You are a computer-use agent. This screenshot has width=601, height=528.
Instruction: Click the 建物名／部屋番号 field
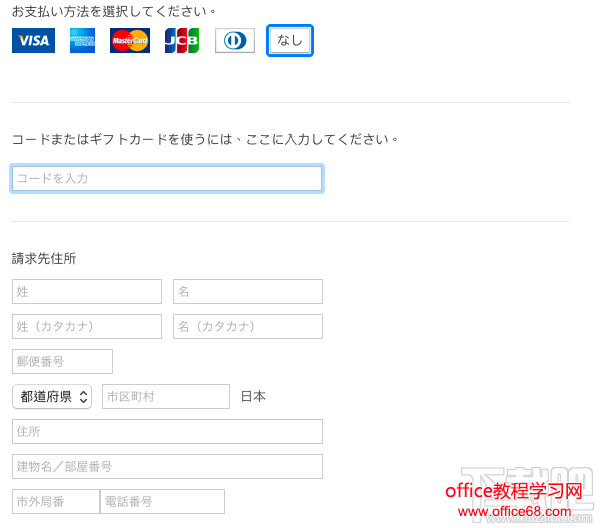point(167,467)
